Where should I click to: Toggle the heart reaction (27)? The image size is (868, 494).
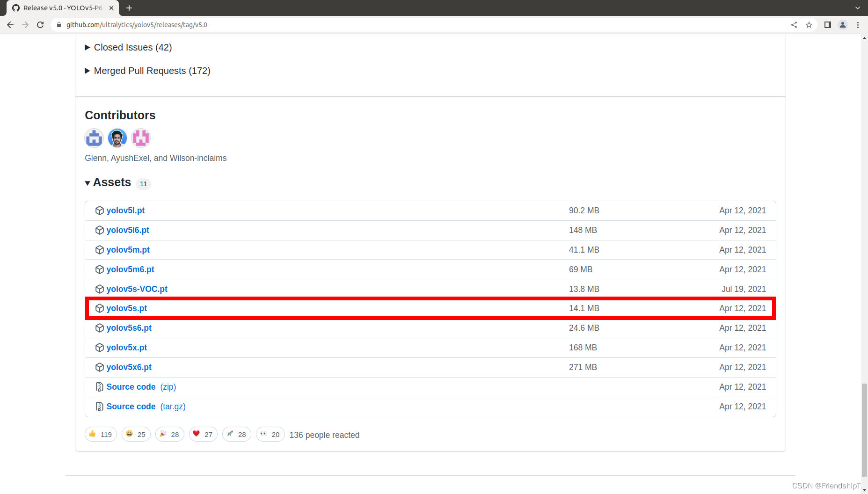203,435
